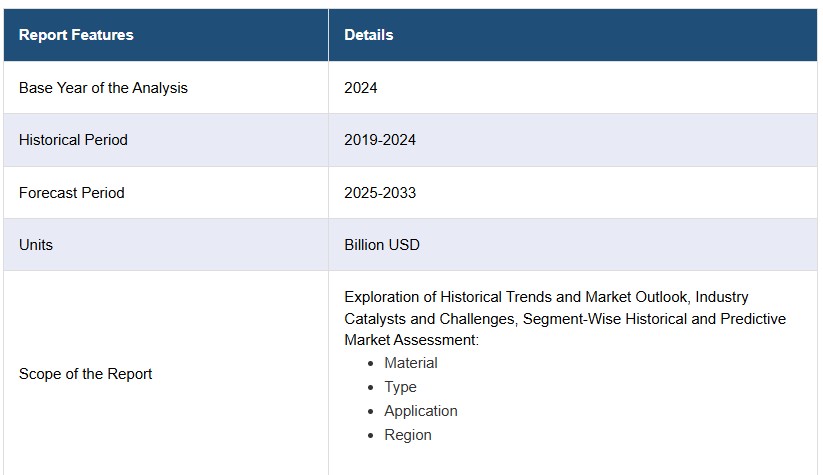Click the Details column header
823x475 pixels.
368,35
